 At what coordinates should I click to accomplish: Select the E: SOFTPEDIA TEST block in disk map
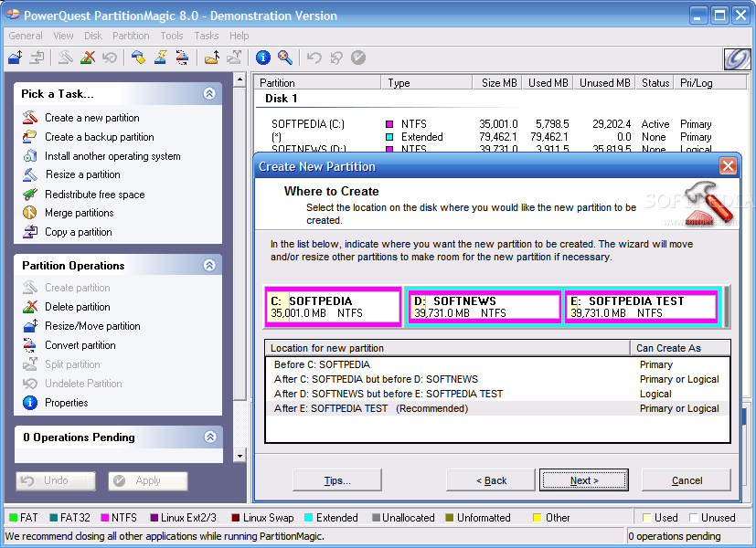click(x=641, y=307)
